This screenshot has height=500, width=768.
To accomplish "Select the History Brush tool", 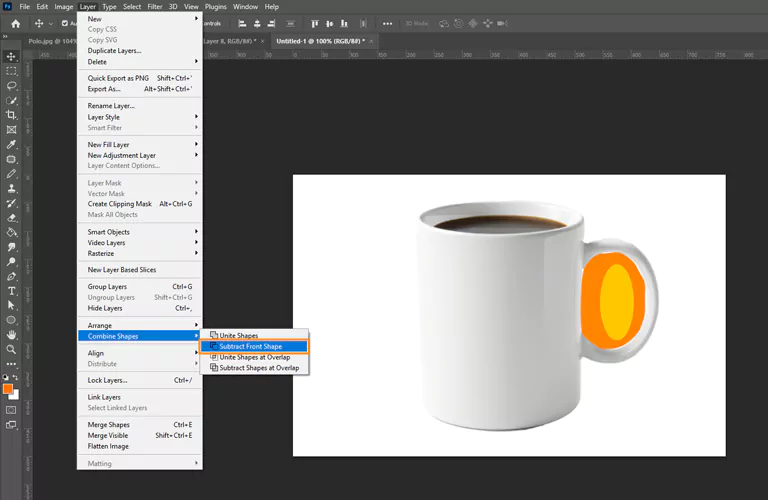I will pyautogui.click(x=11, y=203).
